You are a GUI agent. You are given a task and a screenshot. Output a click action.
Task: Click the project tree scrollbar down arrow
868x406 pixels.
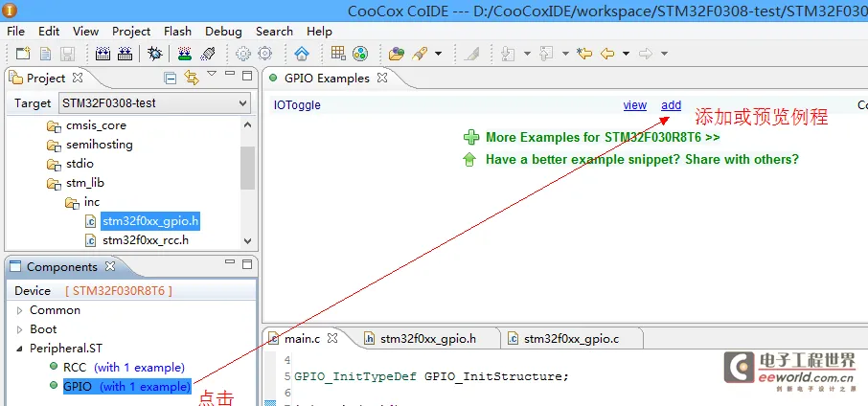tap(248, 241)
